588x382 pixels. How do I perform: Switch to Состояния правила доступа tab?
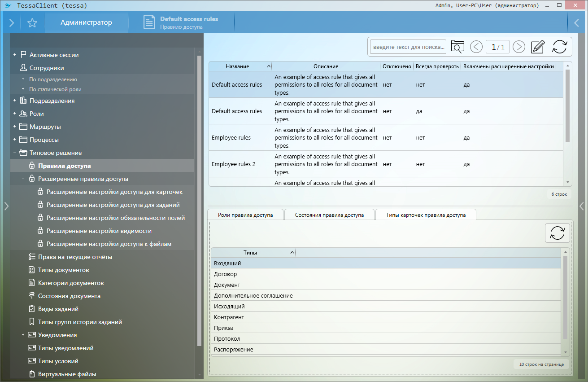tap(329, 215)
